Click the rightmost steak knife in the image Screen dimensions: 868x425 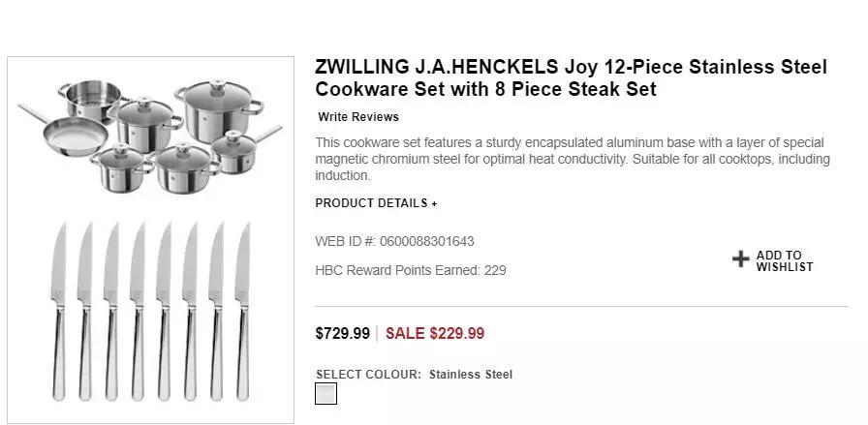tap(242, 310)
